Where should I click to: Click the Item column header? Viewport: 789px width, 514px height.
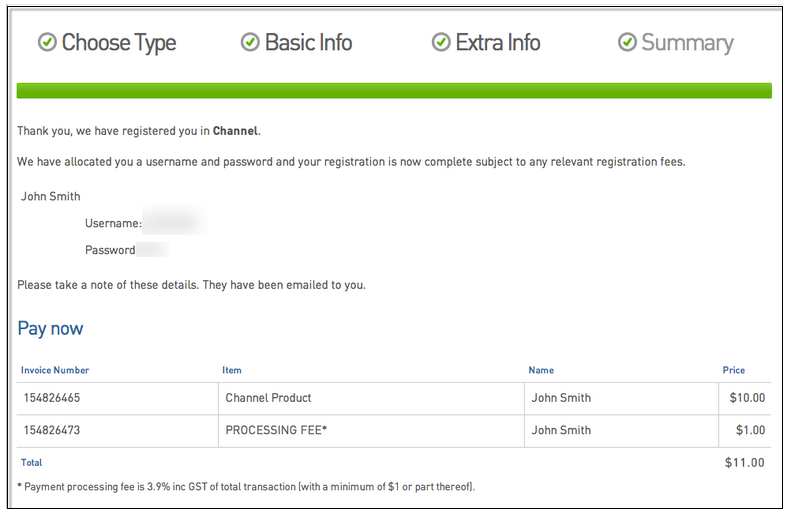232,370
